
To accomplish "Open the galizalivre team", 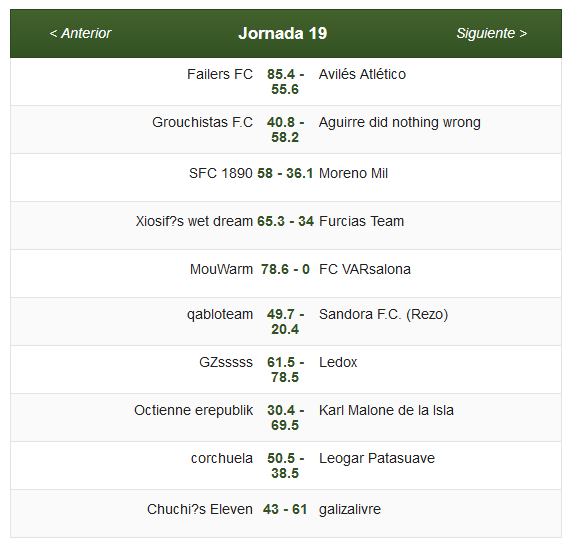I will tap(350, 510).
